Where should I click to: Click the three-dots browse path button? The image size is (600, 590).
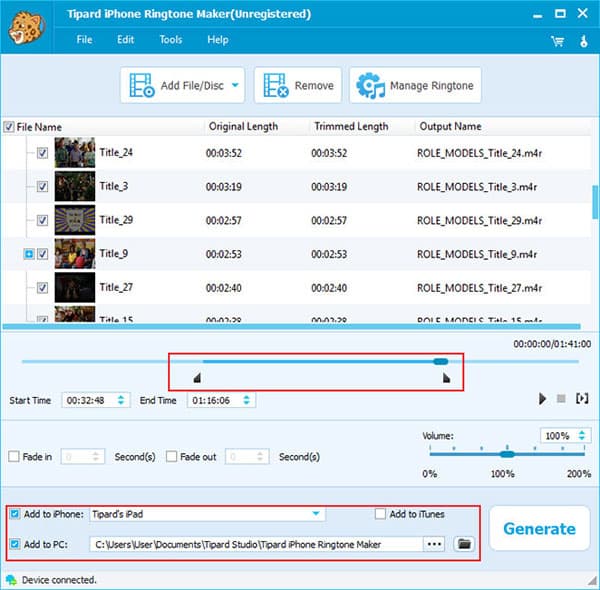(x=434, y=544)
